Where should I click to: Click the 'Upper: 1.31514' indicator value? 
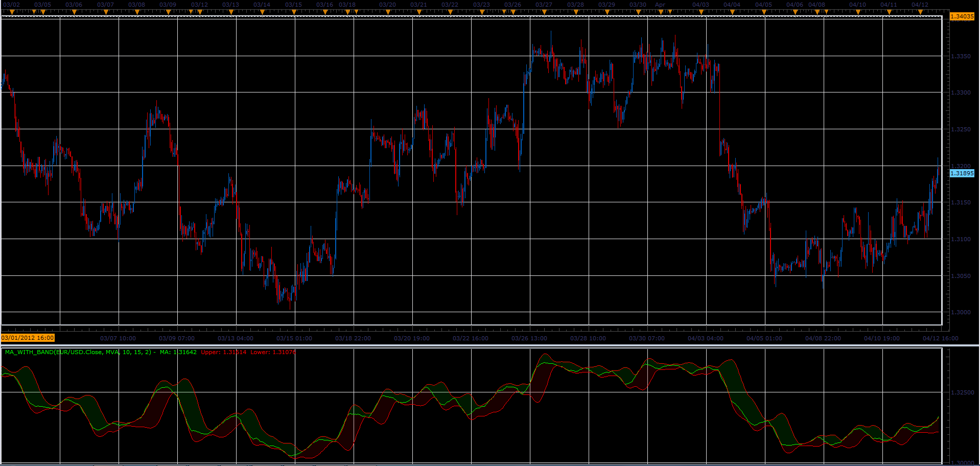point(223,352)
